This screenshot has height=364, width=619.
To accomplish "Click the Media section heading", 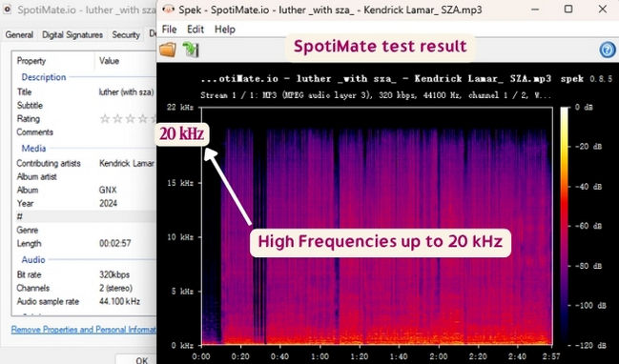I will (33, 149).
